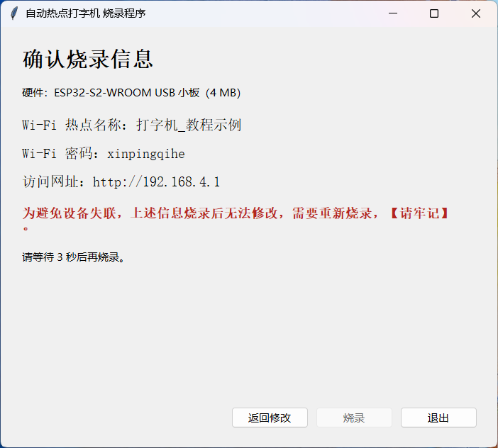498x448 pixels.
Task: Click the 访问网址 http://192.168.4.1 line
Action: [121, 181]
